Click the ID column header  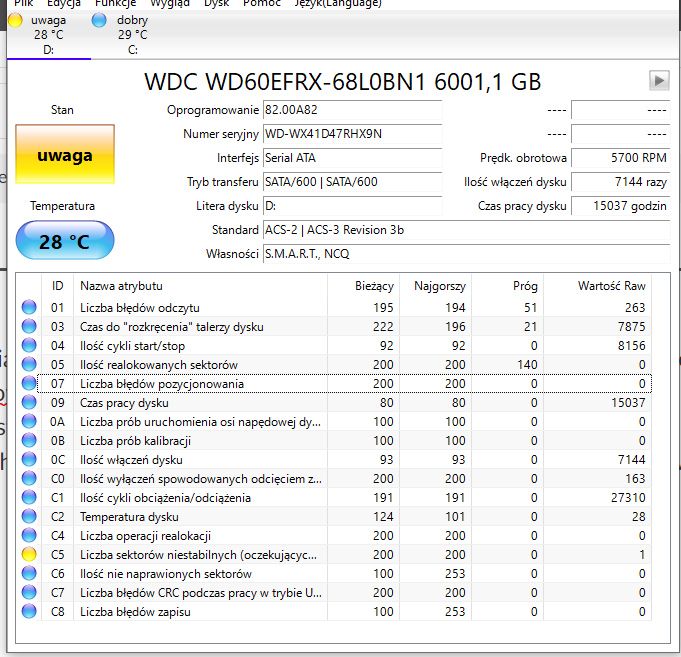click(x=57, y=286)
